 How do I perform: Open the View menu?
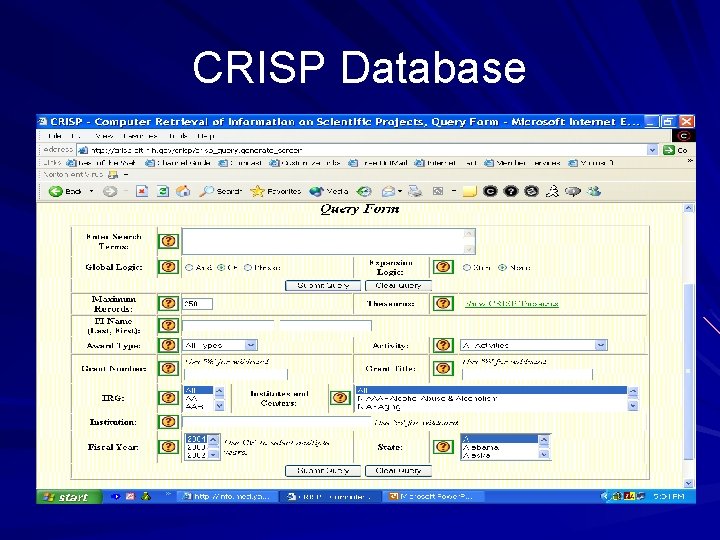[x=104, y=136]
